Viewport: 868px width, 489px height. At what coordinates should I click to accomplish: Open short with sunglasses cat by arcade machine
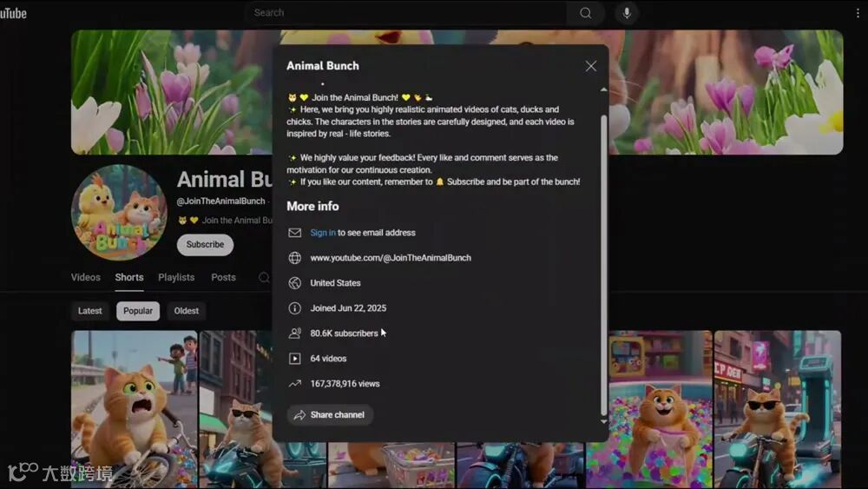coord(778,409)
